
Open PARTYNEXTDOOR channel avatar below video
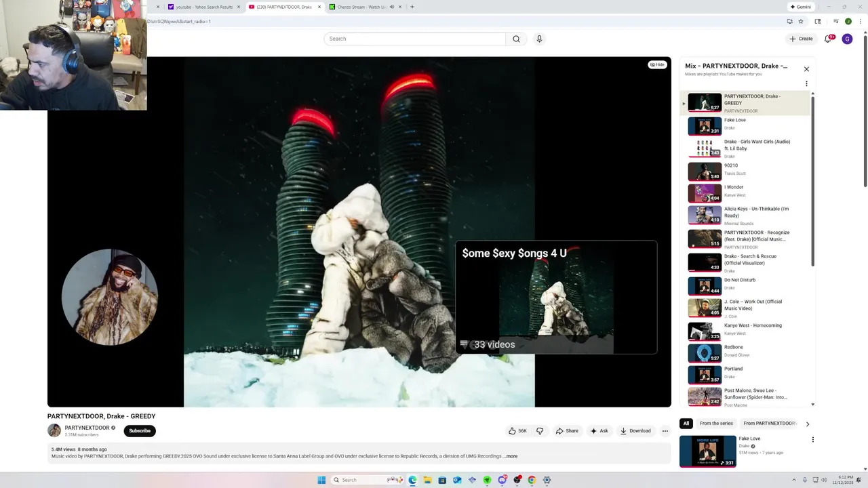pos(54,430)
